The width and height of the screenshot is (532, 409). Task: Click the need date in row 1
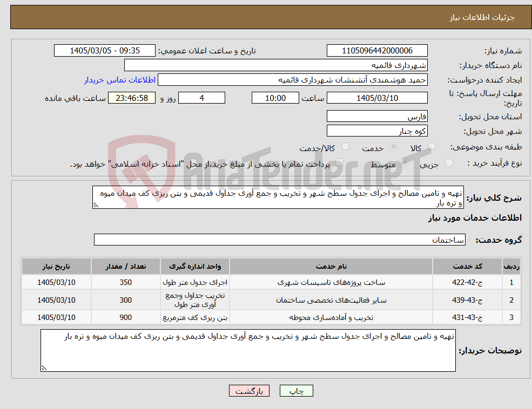click(56, 282)
